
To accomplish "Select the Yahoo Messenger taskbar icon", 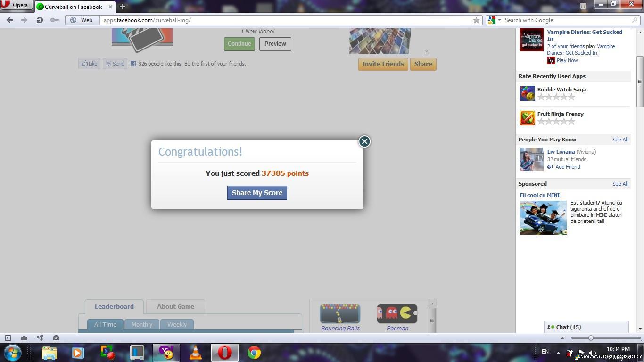I will tap(166, 353).
